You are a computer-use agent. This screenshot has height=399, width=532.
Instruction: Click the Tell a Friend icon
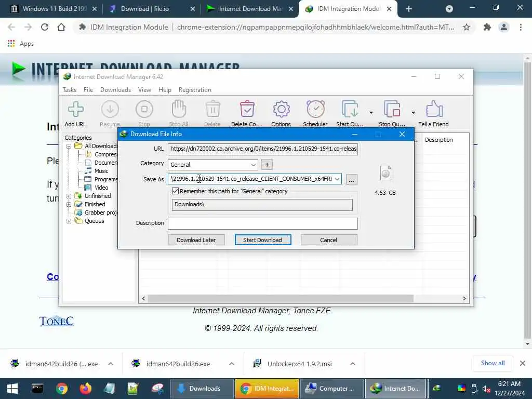point(434,109)
